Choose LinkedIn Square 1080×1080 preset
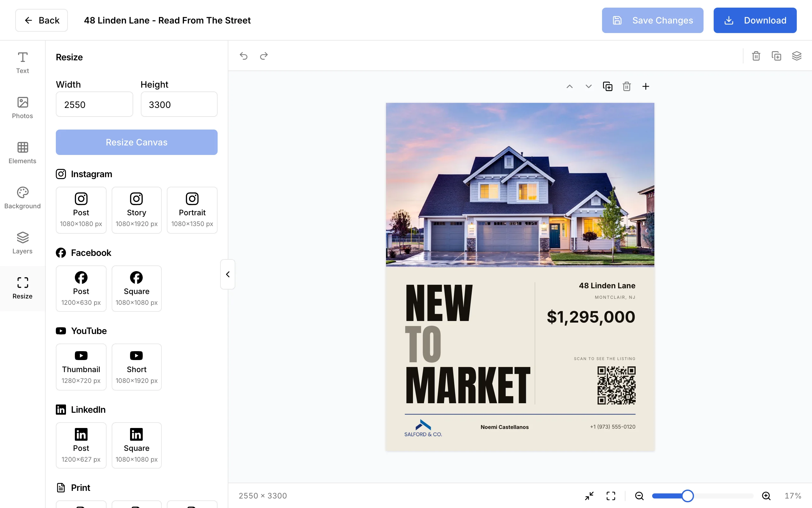The width and height of the screenshot is (812, 508). pos(137,445)
